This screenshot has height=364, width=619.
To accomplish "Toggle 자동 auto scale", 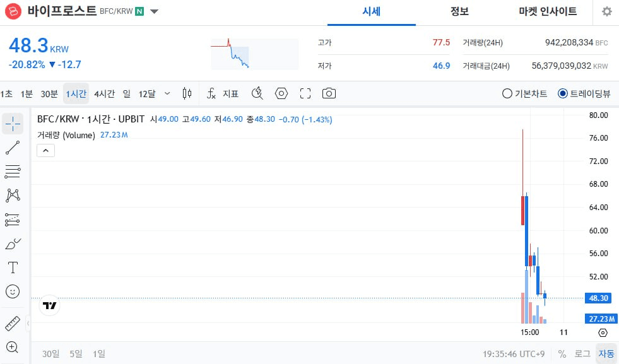I will coord(606,354).
